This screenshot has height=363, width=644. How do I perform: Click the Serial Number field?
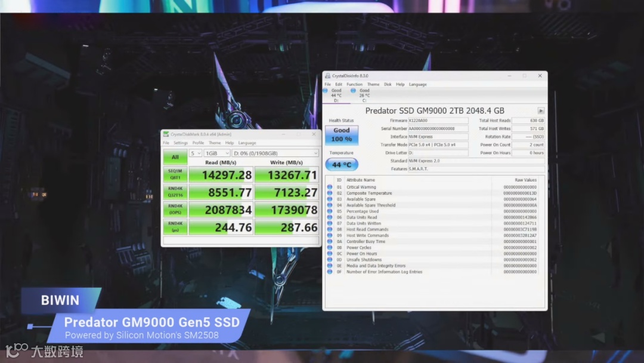click(x=438, y=129)
